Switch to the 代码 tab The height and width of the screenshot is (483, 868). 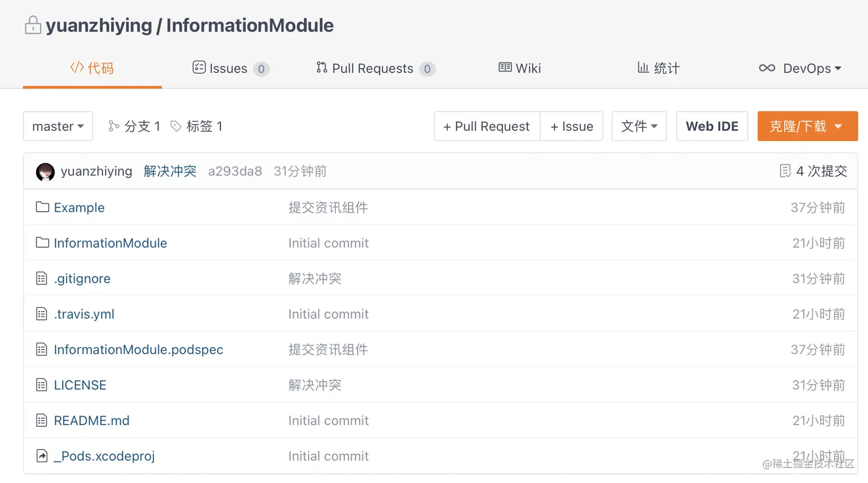pos(92,68)
